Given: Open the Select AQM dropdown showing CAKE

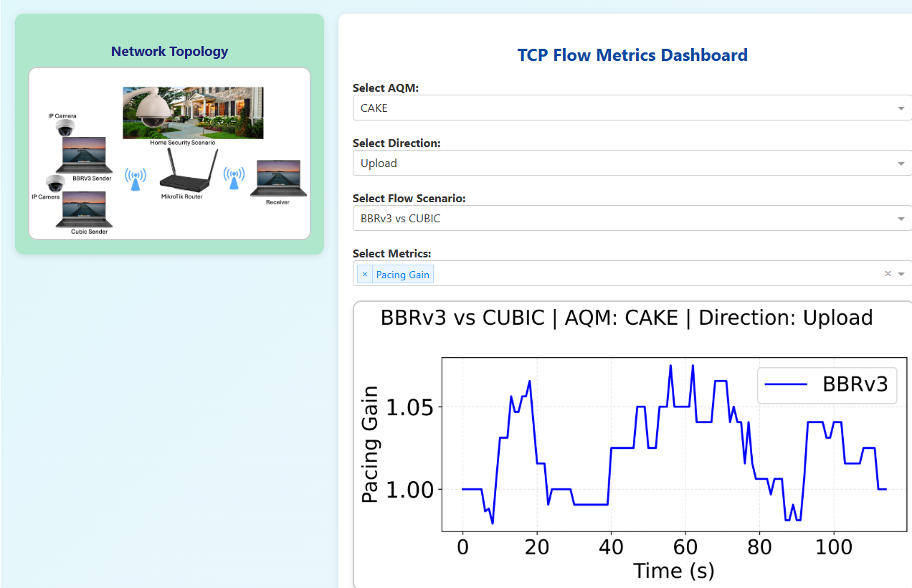Looking at the screenshot, I should 631,108.
